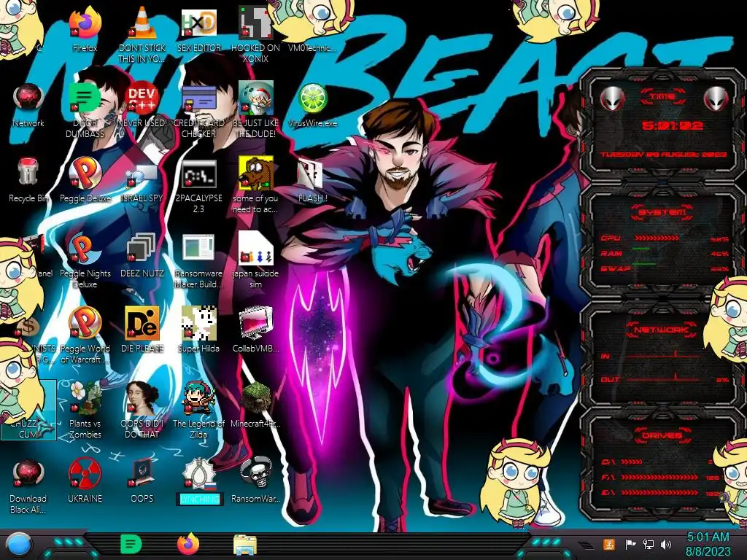
Task: Open Minecraft4Fr grass block icon
Action: [255, 399]
